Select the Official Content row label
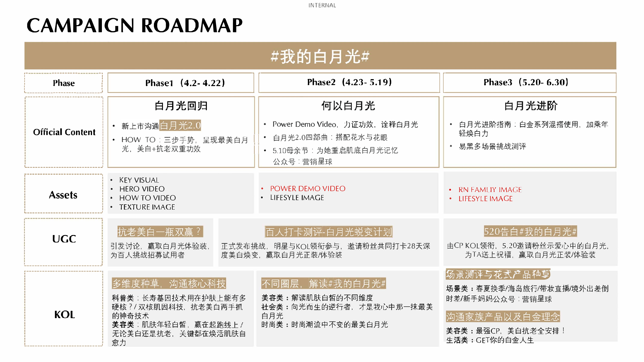 tap(64, 132)
